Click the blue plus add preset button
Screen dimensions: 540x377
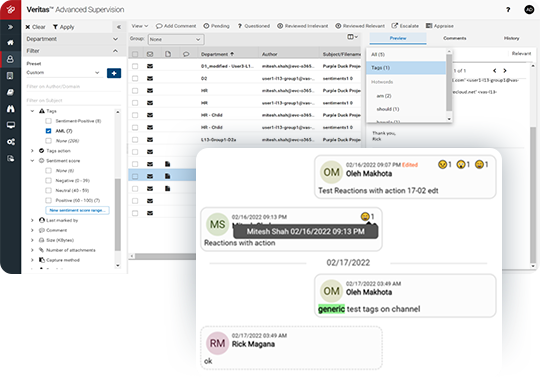coord(114,73)
